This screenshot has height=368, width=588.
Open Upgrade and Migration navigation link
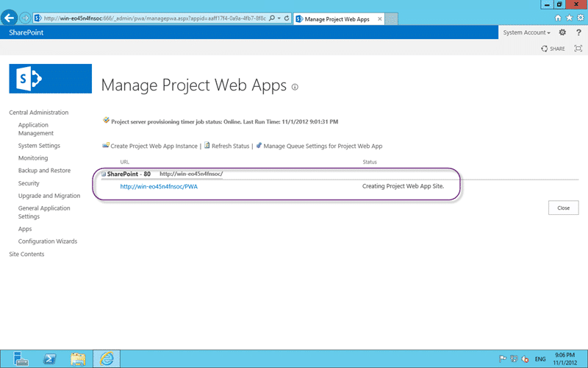click(x=49, y=195)
